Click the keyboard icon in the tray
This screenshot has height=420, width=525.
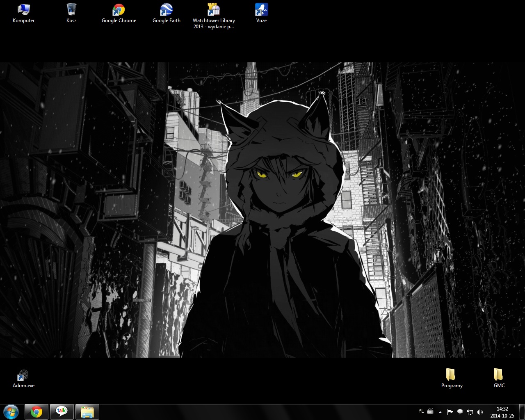(430, 411)
